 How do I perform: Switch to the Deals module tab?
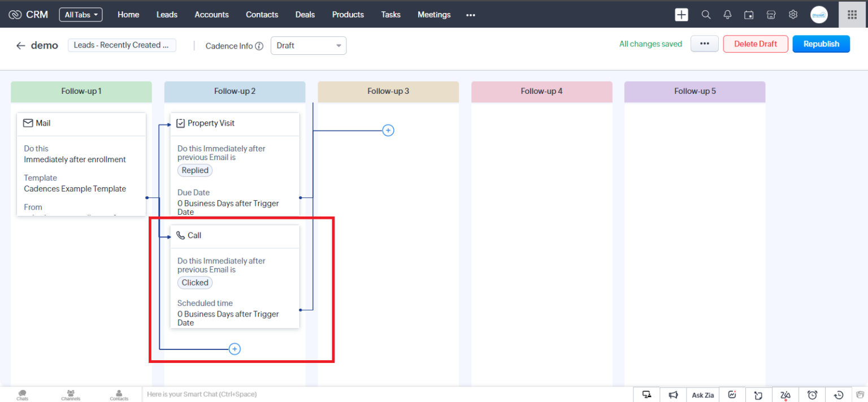tap(305, 15)
